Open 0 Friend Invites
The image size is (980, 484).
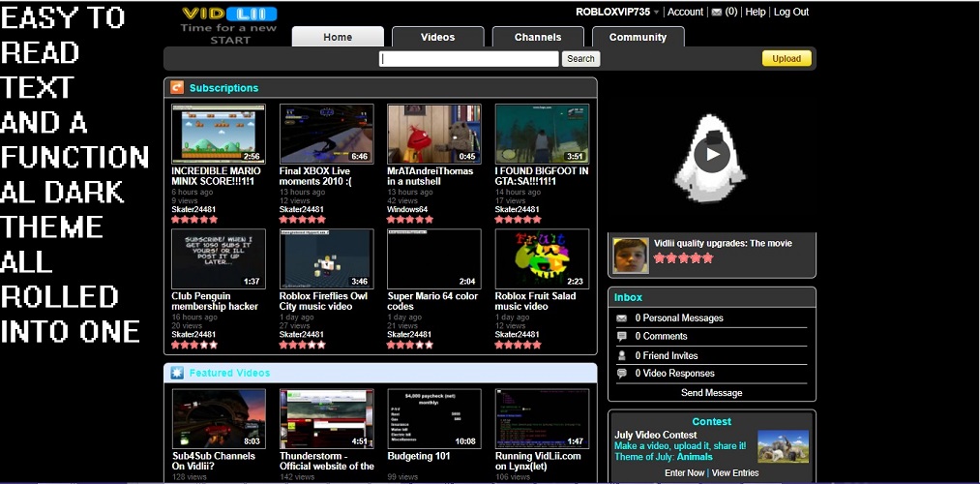pos(667,355)
